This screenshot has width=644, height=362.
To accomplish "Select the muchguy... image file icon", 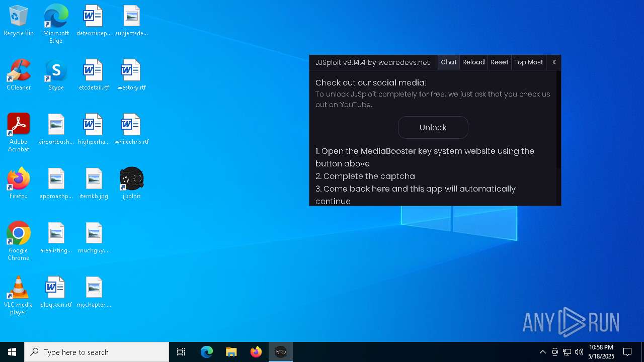I will coord(94,238).
